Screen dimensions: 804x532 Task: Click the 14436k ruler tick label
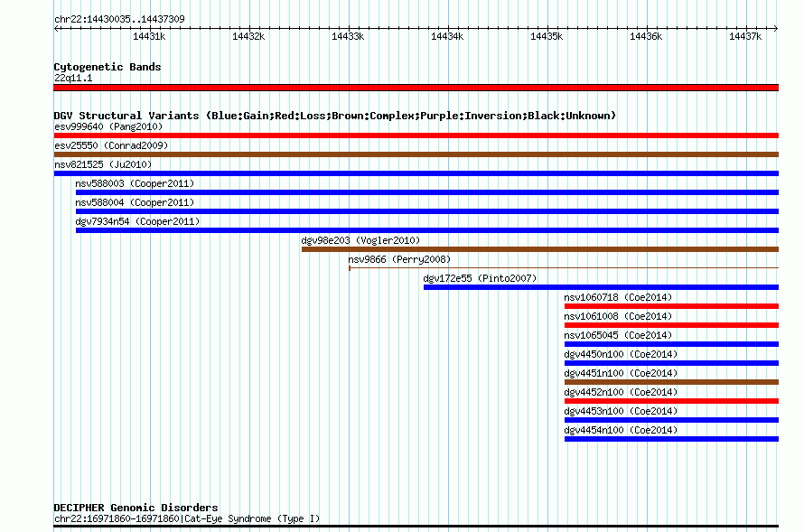[x=646, y=36]
